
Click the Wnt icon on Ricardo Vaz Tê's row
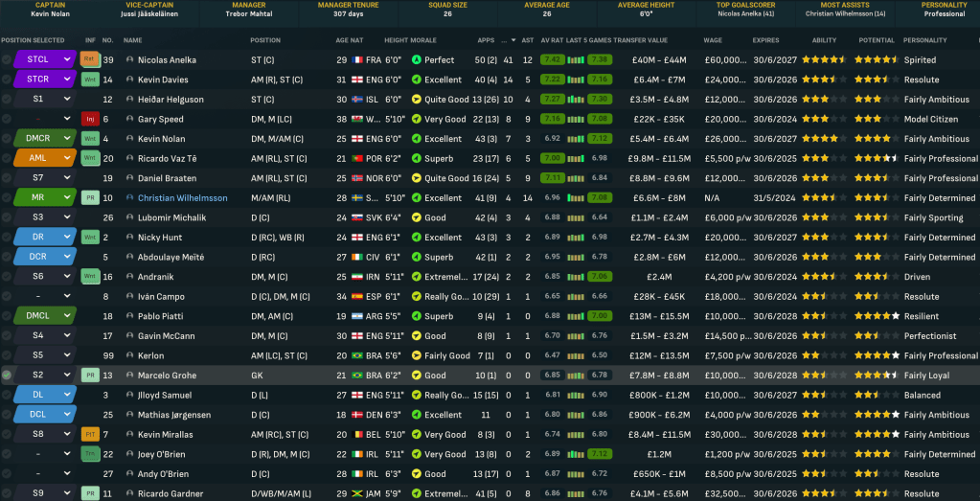pos(90,158)
